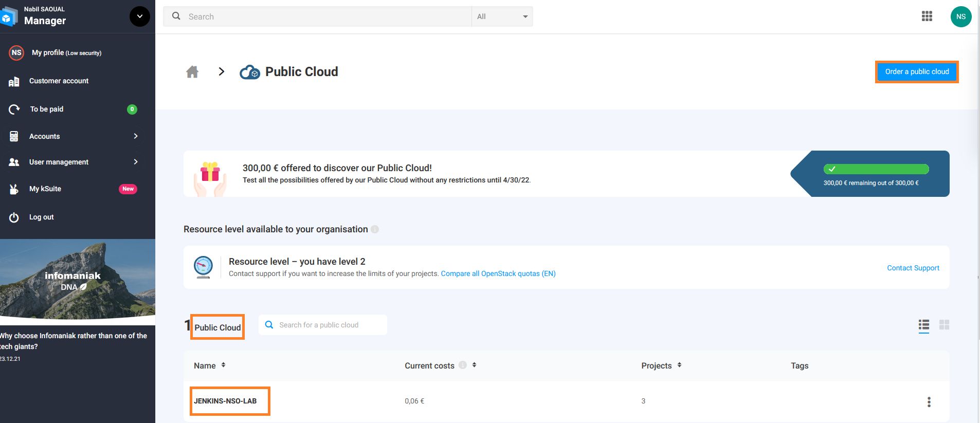Screen dimensions: 980x423
Task: Click the Accounts calculator icon
Action: (x=14, y=136)
